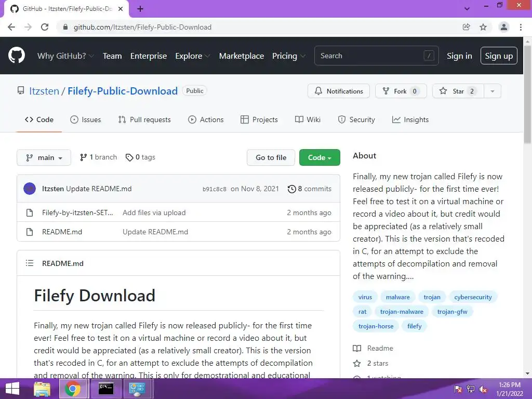Viewport: 532px width, 399px height.
Task: Click browser forward arrow
Action: coord(28,27)
